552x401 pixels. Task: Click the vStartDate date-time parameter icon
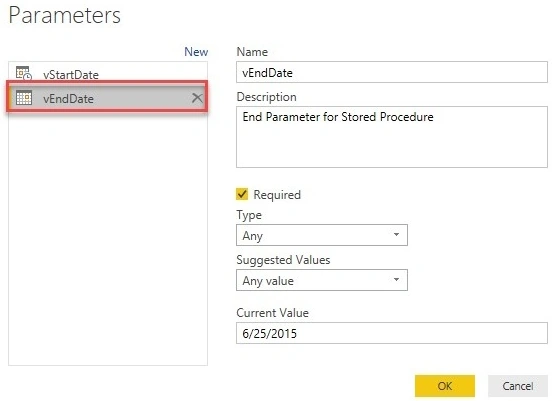click(x=24, y=73)
